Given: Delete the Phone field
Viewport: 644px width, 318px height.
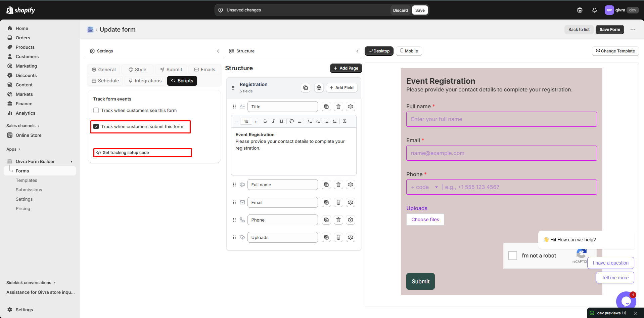Looking at the screenshot, I should [338, 220].
